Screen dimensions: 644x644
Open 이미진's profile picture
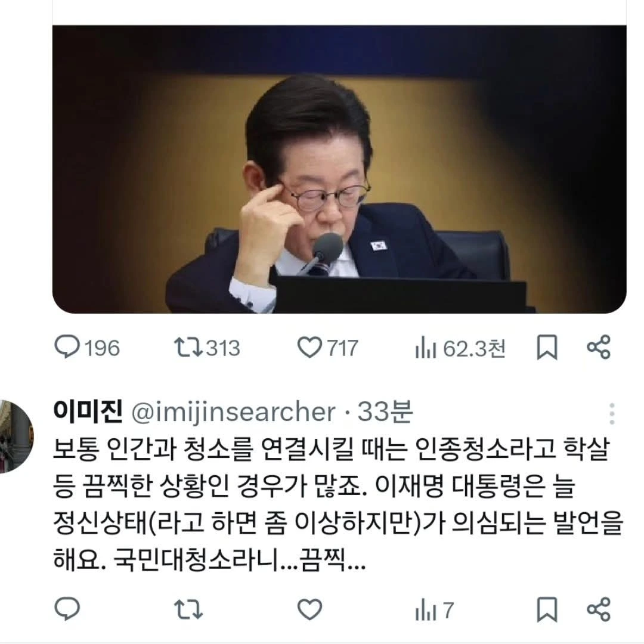[x=16, y=436]
